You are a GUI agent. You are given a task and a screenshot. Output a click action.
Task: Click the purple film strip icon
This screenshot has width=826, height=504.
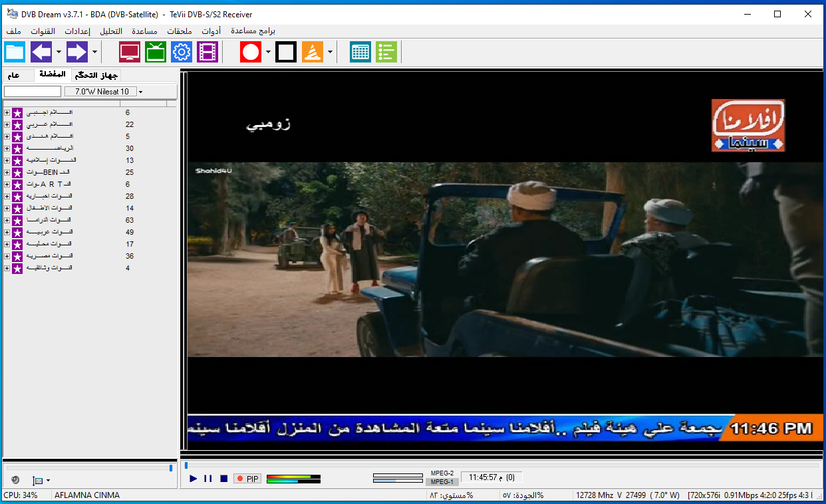207,52
